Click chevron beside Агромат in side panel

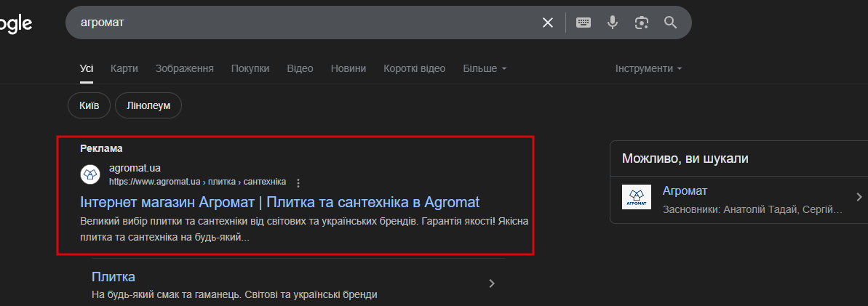tap(859, 197)
